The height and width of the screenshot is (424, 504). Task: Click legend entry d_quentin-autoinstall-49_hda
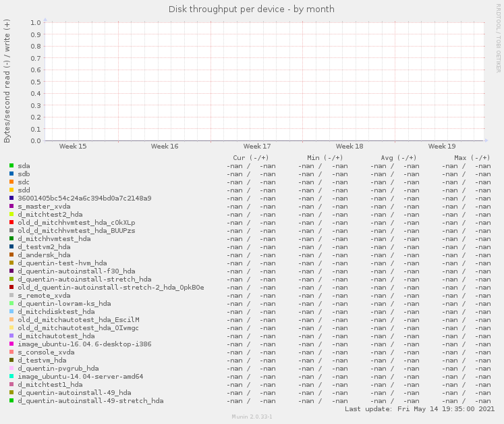pyautogui.click(x=74, y=393)
